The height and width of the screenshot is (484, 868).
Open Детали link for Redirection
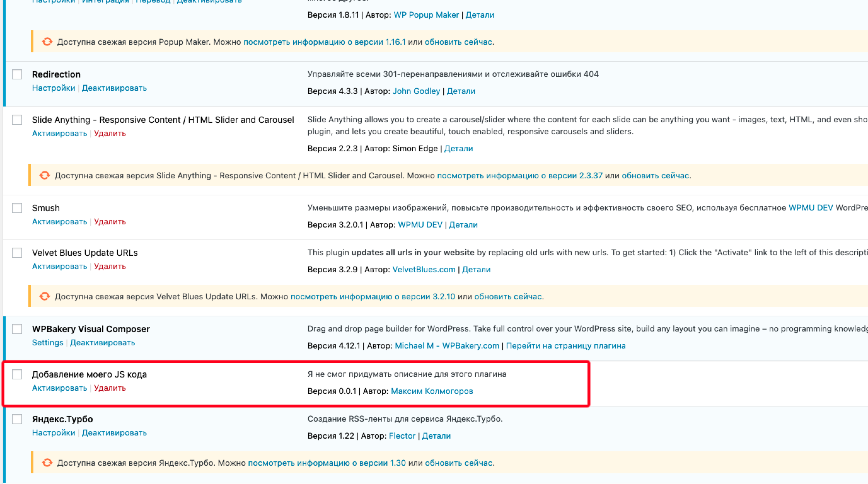461,91
